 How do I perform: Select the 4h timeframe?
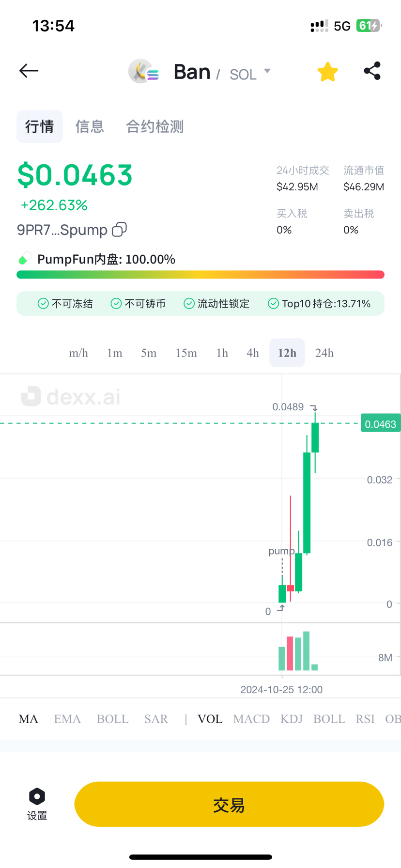pos(253,353)
